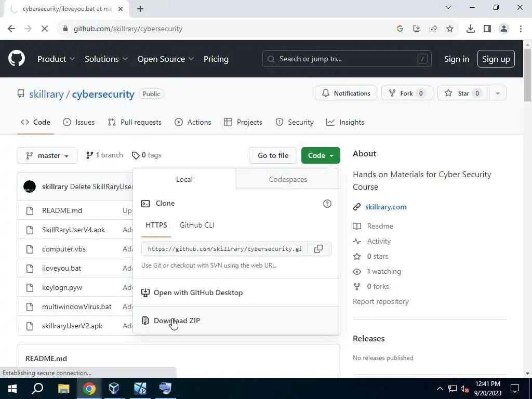Select the GitHub CLI clone option
Screen dimensions: 532x399
tap(197, 225)
